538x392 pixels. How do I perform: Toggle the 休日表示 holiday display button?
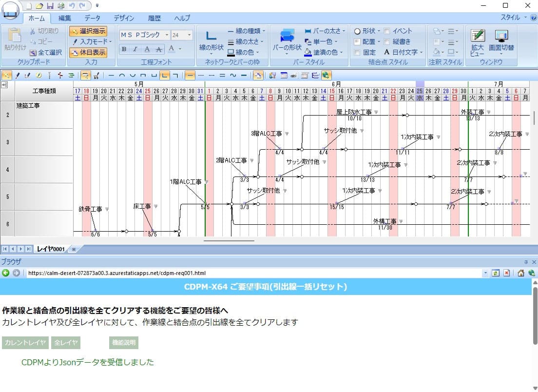(88, 53)
